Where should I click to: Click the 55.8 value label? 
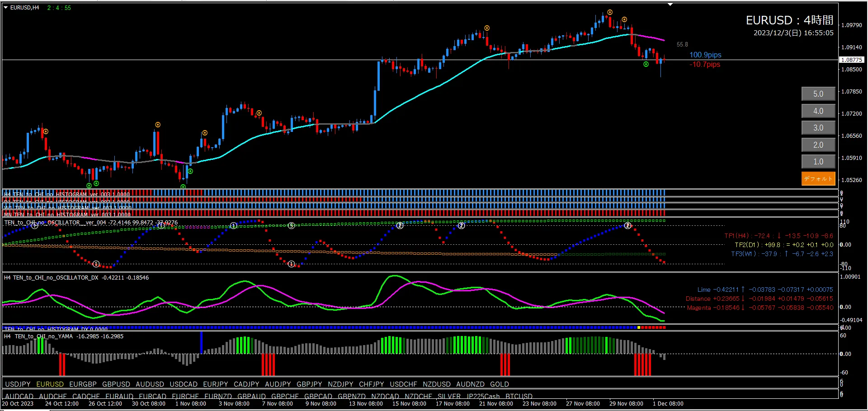[x=682, y=44]
